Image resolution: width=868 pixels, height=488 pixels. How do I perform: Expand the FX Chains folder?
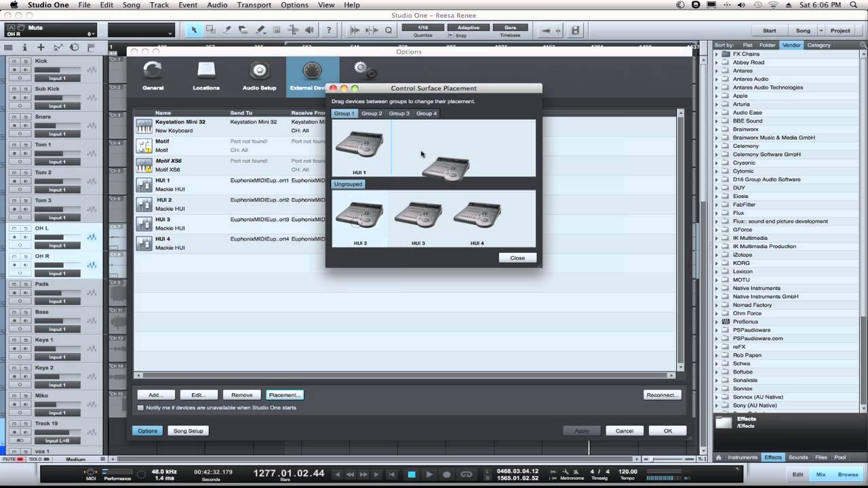click(x=717, y=54)
